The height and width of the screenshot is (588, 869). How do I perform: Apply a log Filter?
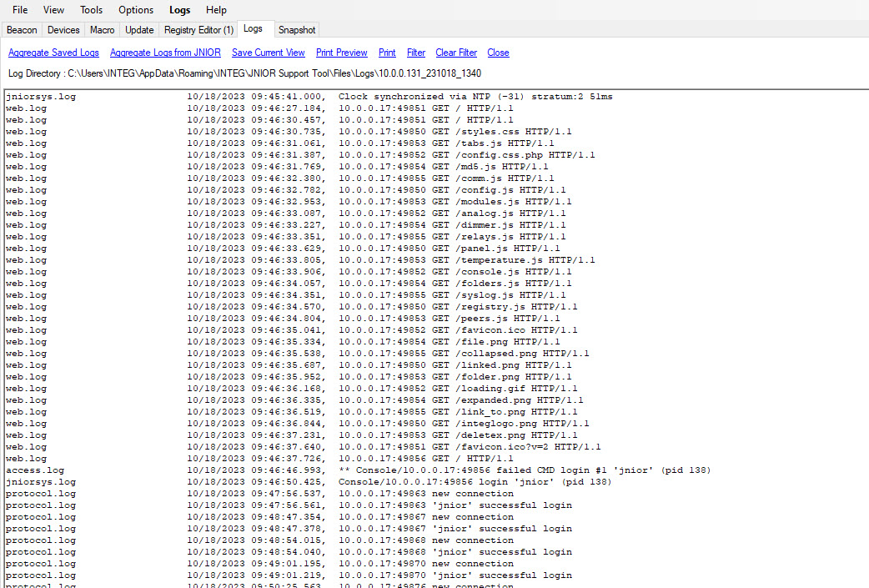pyautogui.click(x=415, y=53)
